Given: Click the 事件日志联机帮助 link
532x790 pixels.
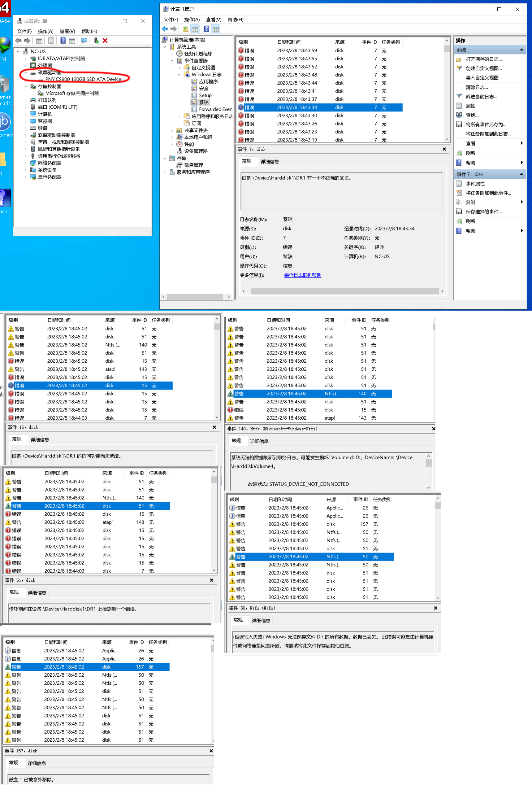Looking at the screenshot, I should coord(302,275).
